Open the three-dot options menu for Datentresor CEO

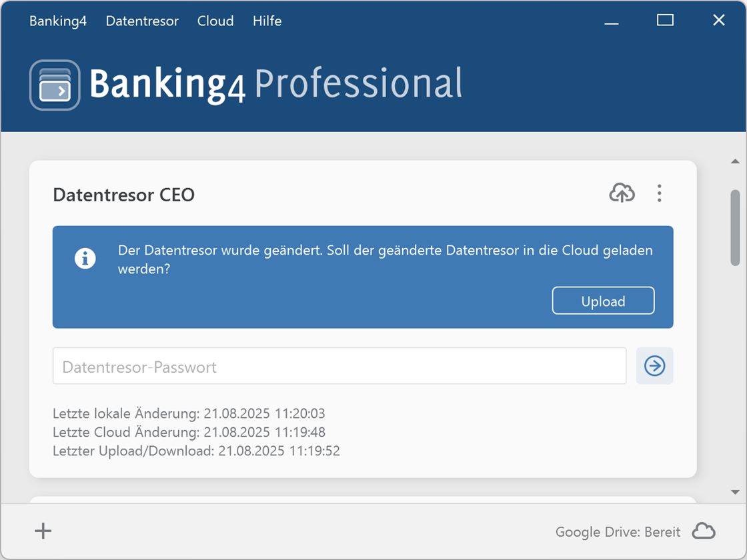659,193
